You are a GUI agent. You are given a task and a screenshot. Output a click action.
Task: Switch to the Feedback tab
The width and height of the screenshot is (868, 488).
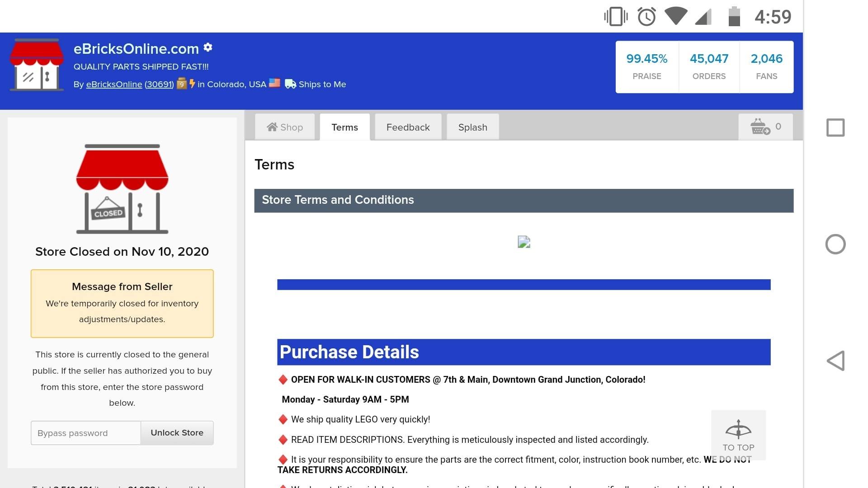coord(408,127)
